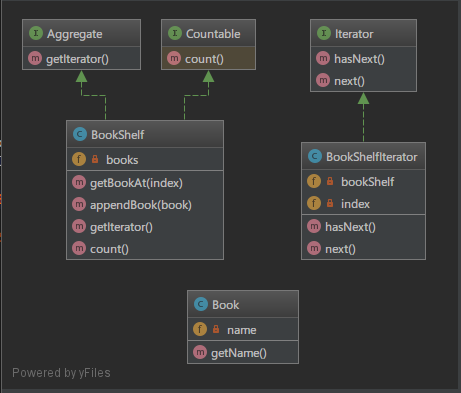Click the class icon beside BookShelf
This screenshot has height=393, width=461.
coord(80,134)
